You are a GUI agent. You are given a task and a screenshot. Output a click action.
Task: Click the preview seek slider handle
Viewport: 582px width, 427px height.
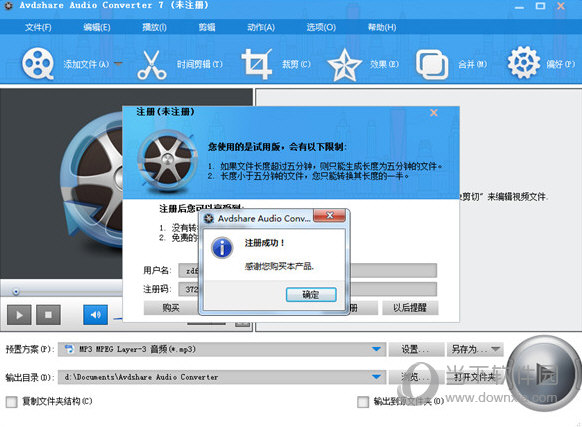(16, 292)
